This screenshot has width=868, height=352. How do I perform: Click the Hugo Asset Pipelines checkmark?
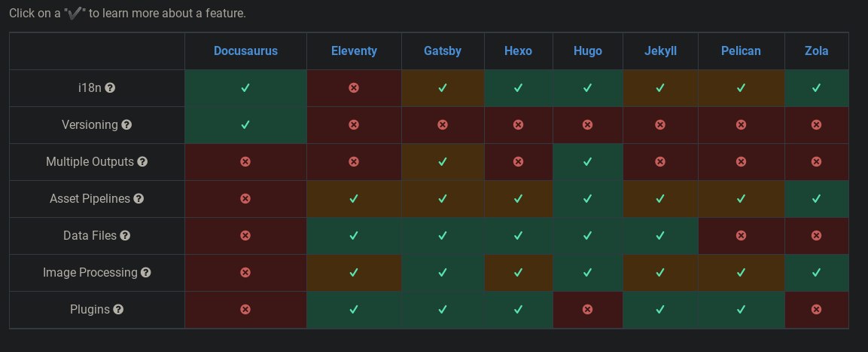pos(588,198)
